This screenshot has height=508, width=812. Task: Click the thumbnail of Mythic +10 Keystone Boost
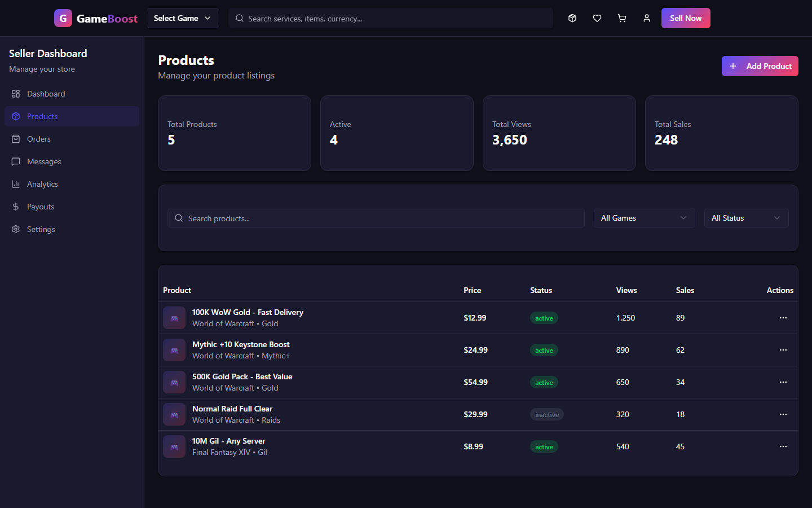point(174,350)
